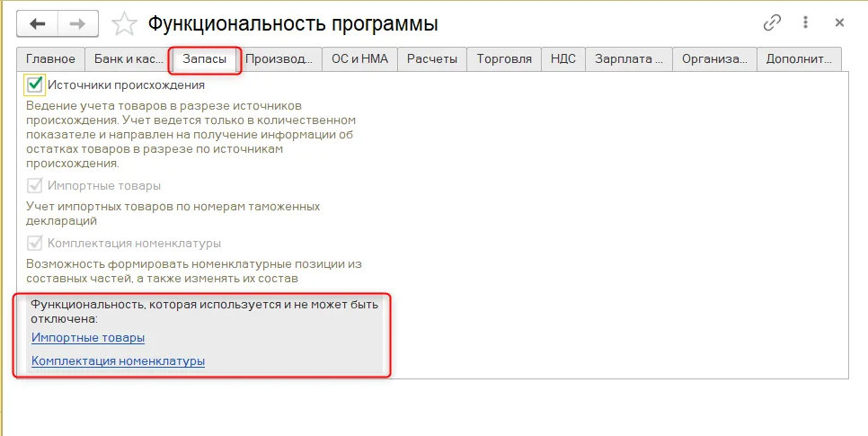Image resolution: width=868 pixels, height=436 pixels.
Task: Close the Функциональность программы window
Action: coord(839,22)
